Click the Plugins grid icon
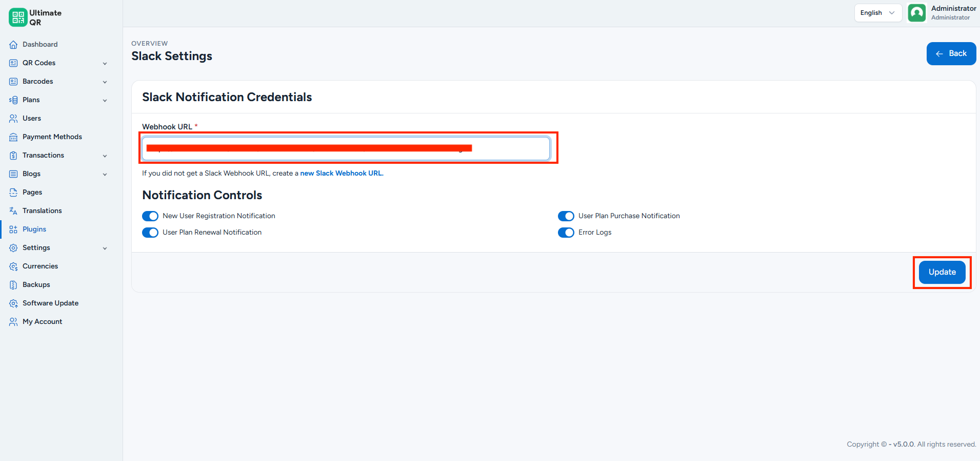The image size is (980, 461). [x=13, y=229]
